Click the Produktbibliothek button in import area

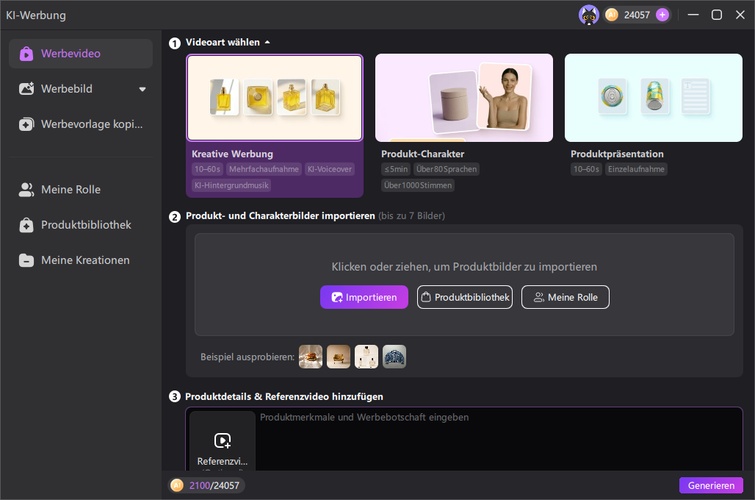point(465,297)
